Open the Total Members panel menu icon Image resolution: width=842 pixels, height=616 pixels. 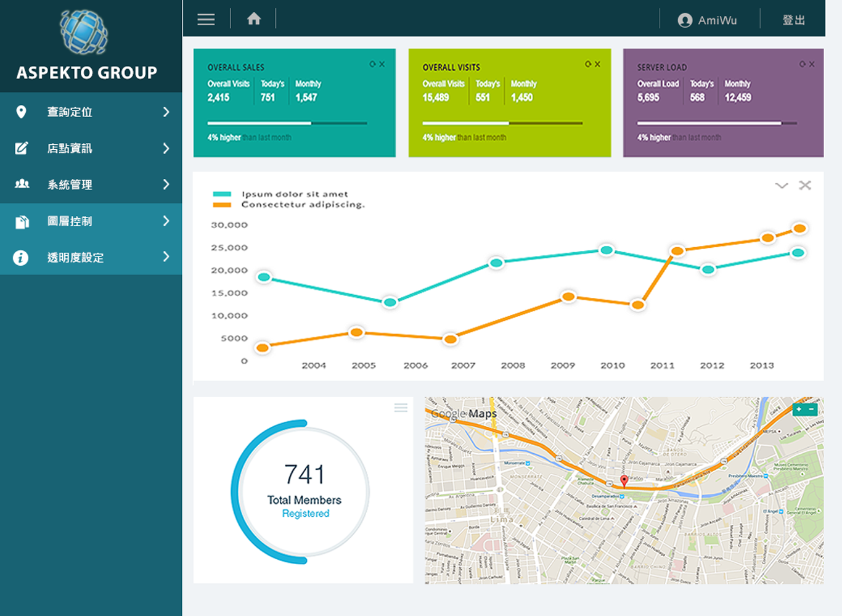tap(401, 408)
